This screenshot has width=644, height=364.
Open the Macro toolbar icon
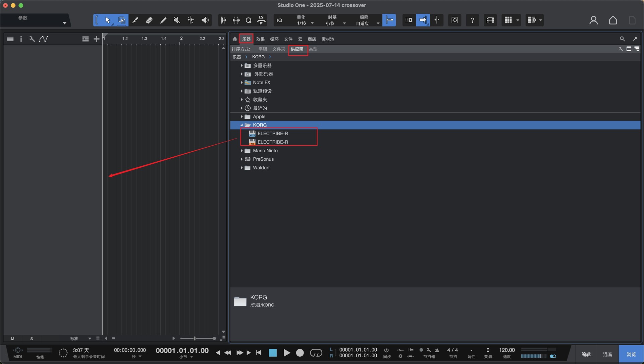[261, 20]
